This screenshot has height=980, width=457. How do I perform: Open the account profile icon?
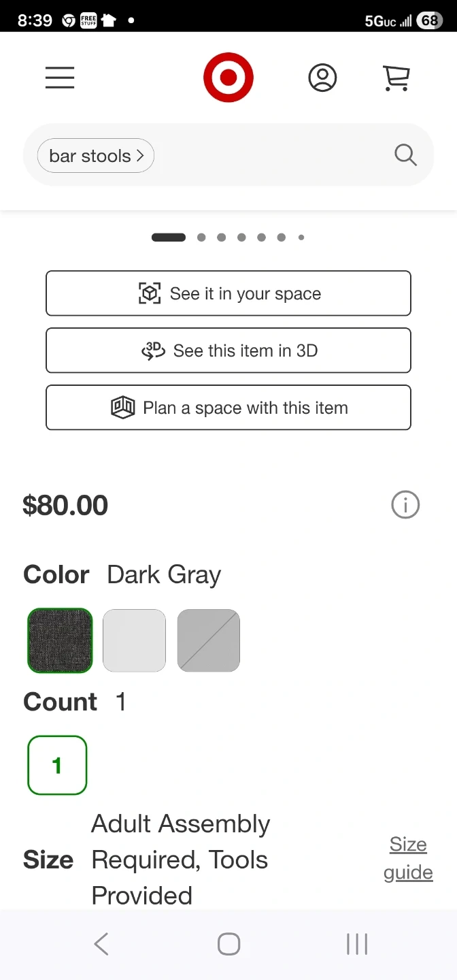(322, 78)
